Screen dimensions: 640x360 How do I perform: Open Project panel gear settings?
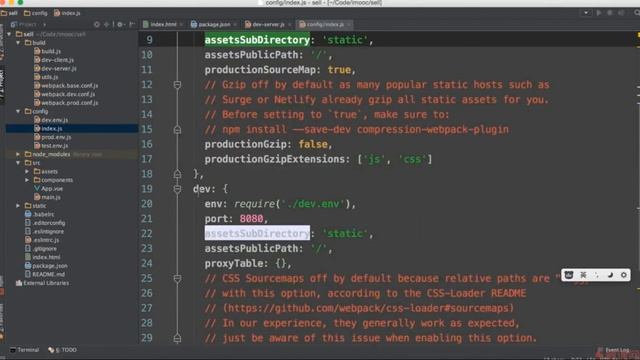(x=120, y=24)
